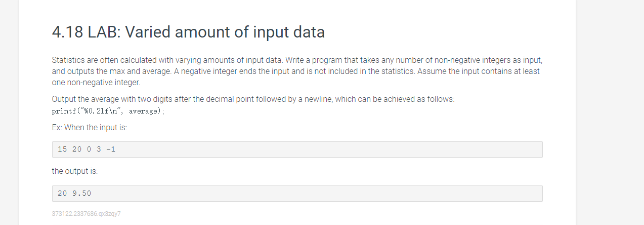Click the '0 3' values in the sample input
Image resolution: width=644 pixels, height=225 pixels.
94,149
